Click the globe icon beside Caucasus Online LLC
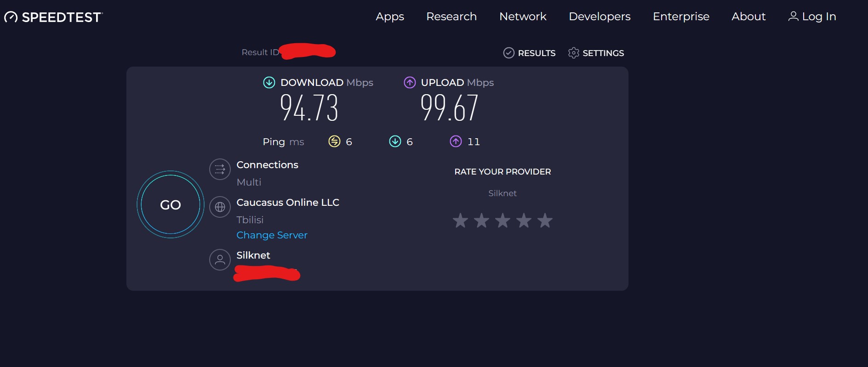The image size is (868, 367). (220, 207)
